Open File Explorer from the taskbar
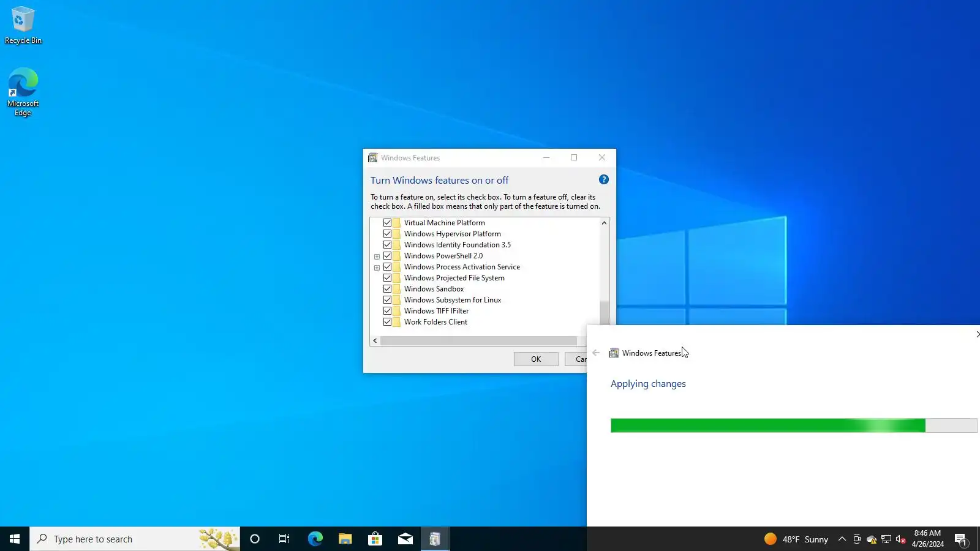This screenshot has height=551, width=980. [x=345, y=539]
